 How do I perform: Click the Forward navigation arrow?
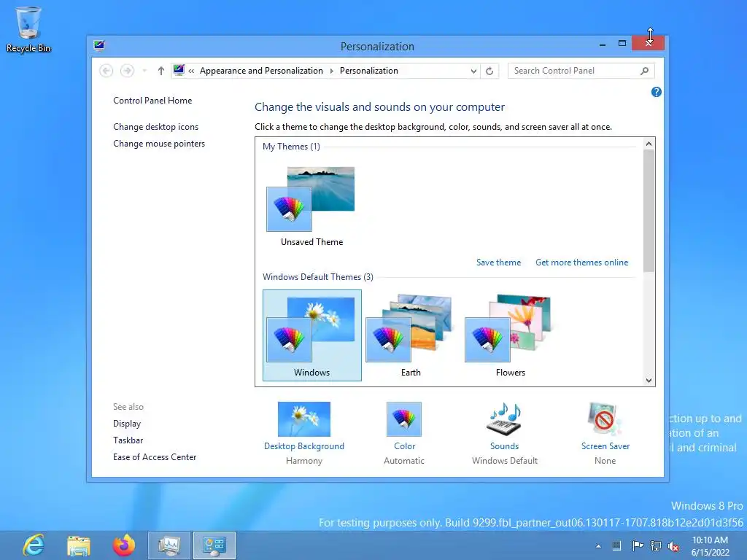coord(127,71)
